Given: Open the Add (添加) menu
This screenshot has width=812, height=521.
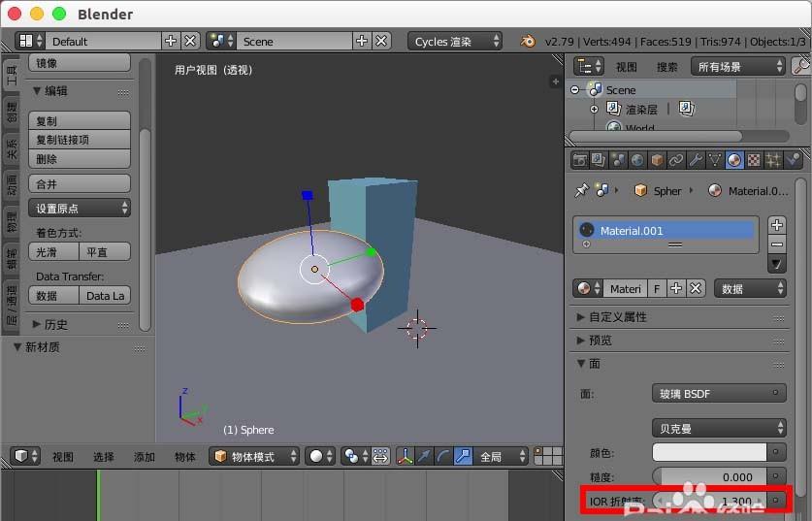Looking at the screenshot, I should (x=144, y=457).
